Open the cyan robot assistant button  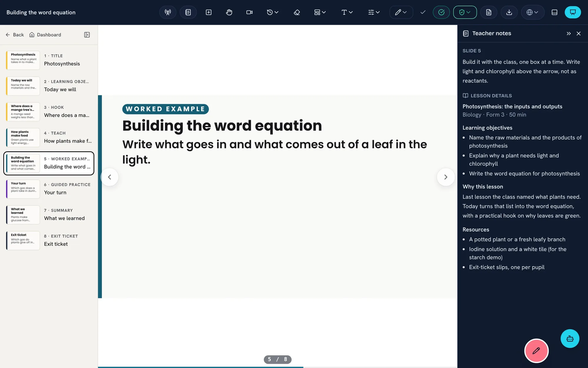click(x=570, y=339)
